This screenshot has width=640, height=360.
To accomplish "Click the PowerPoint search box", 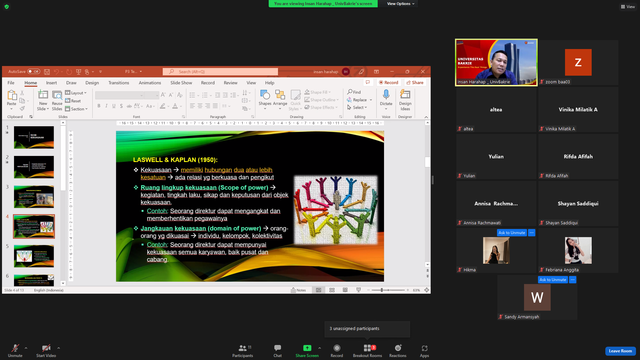I will click(220, 72).
